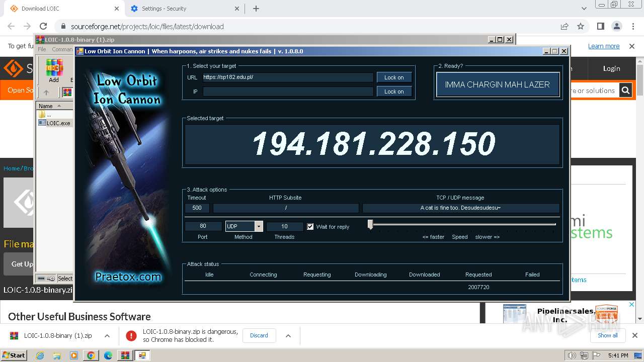The width and height of the screenshot is (644, 362).
Task: Click the share page icon in address bar
Action: tap(565, 26)
